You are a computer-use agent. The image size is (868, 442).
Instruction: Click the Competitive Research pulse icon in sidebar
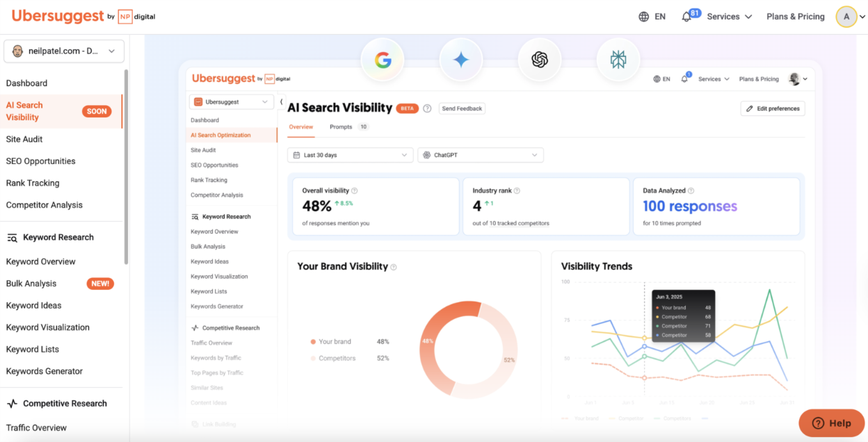click(12, 404)
